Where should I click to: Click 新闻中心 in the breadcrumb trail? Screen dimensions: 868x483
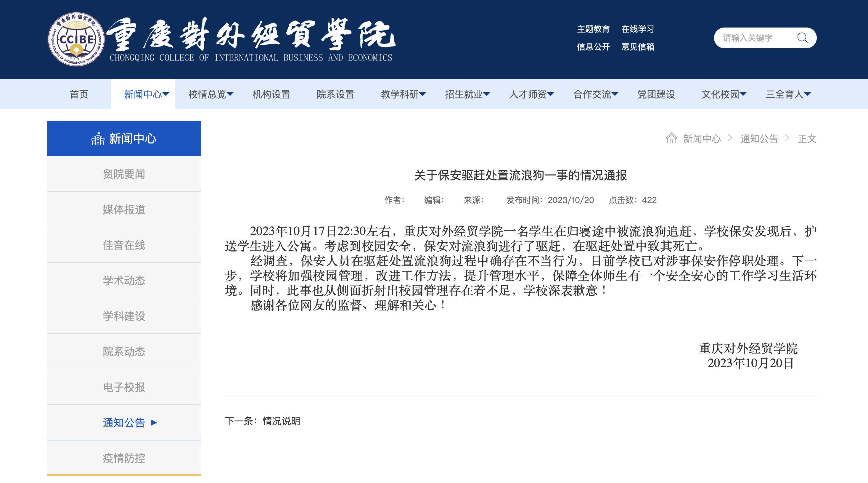702,139
